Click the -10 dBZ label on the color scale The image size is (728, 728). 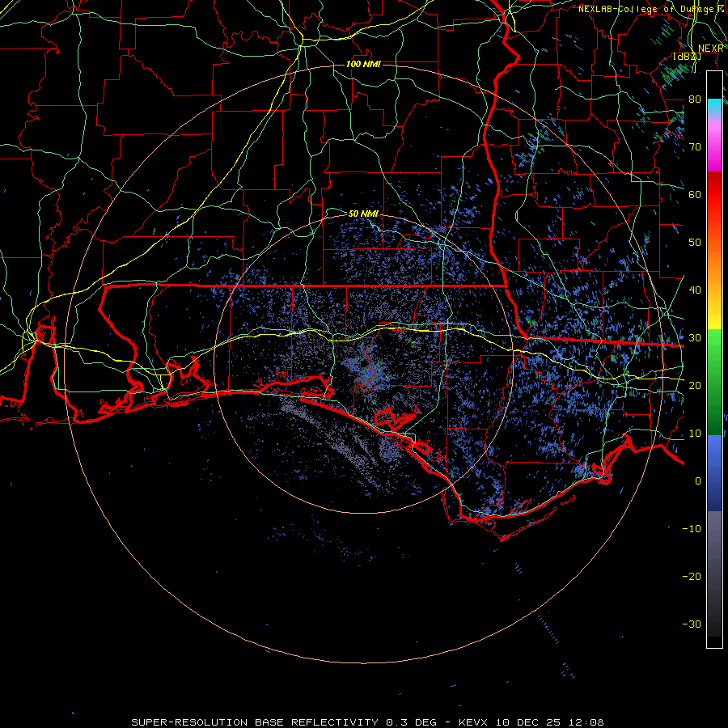692,529
